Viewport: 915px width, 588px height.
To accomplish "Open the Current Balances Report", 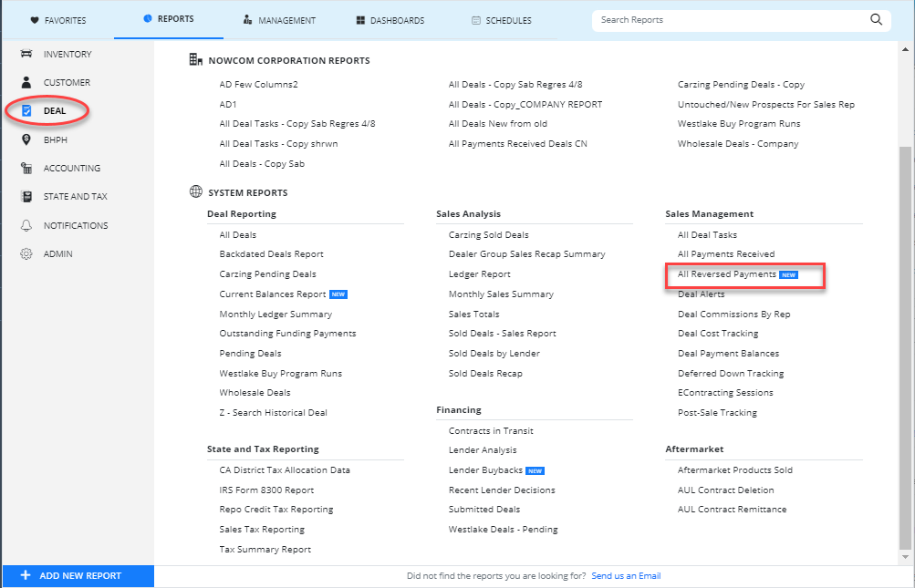I will (273, 294).
